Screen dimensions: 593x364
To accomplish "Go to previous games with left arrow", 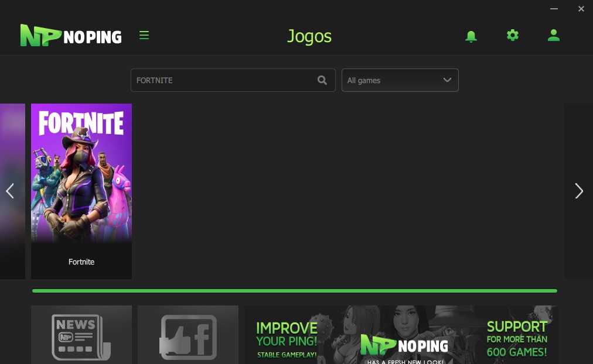I will point(10,191).
